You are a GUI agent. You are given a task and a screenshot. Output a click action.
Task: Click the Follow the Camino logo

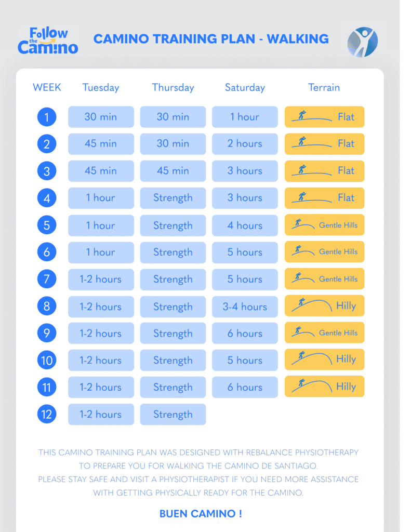point(48,41)
